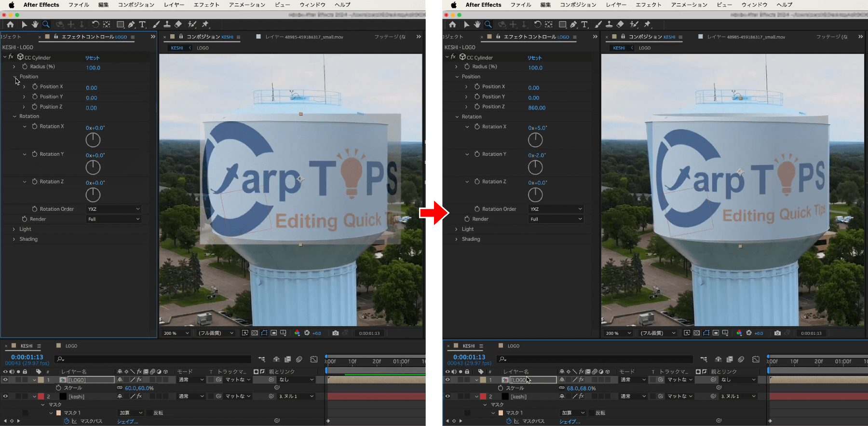The width and height of the screenshot is (868, 426).
Task: Click stopwatch for Position Z in right panel
Action: 477,107
